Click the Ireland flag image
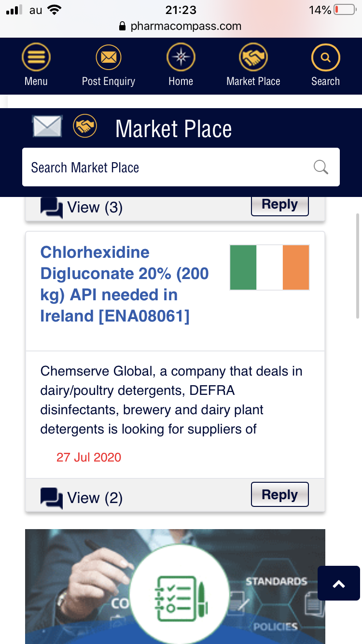Screen dimensions: 362x644 tap(269, 267)
